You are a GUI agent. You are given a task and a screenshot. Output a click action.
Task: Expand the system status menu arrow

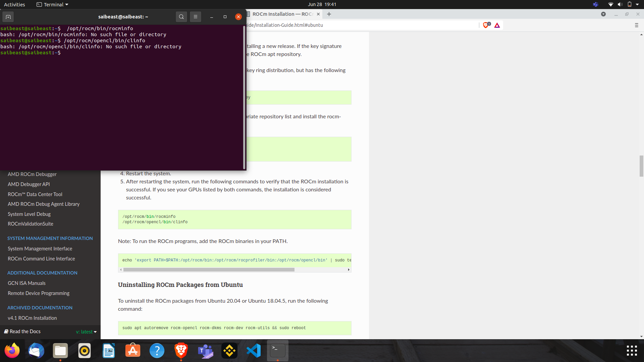pyautogui.click(x=637, y=5)
